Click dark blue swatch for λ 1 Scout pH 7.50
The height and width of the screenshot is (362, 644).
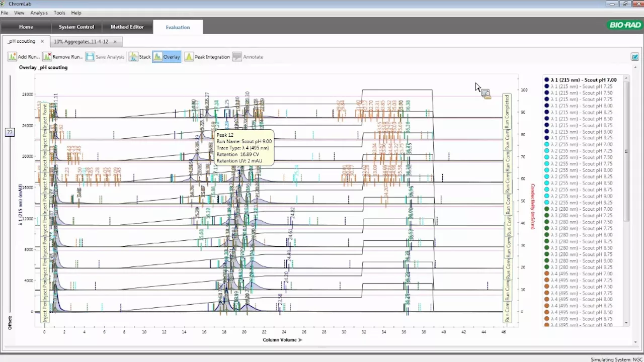point(547,93)
